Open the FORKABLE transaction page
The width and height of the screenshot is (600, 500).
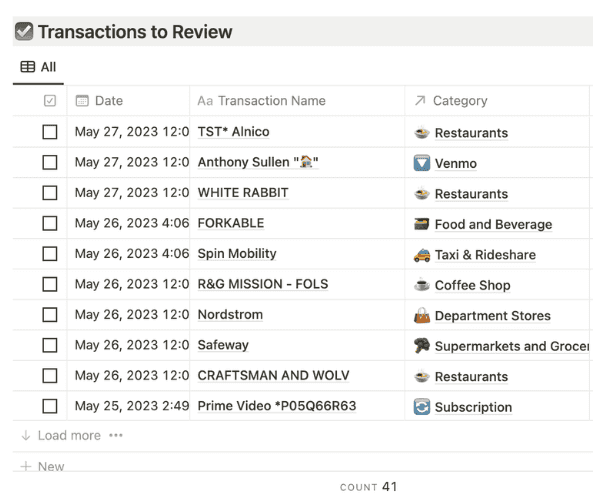[x=231, y=223]
